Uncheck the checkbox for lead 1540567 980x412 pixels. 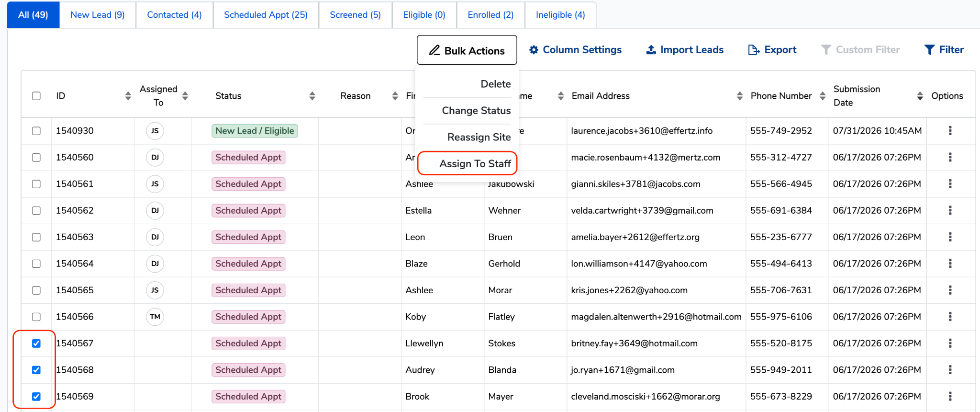[36, 343]
